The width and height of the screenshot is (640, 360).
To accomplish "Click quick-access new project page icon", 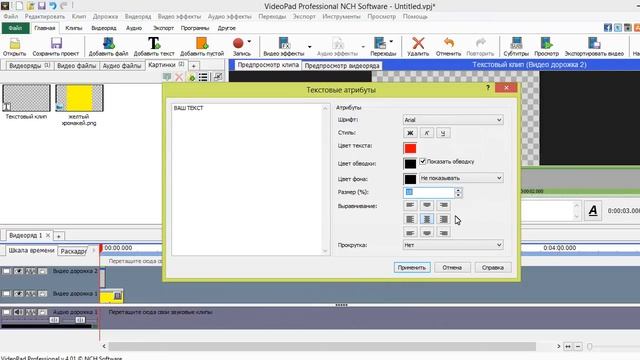I will (x=19, y=6).
